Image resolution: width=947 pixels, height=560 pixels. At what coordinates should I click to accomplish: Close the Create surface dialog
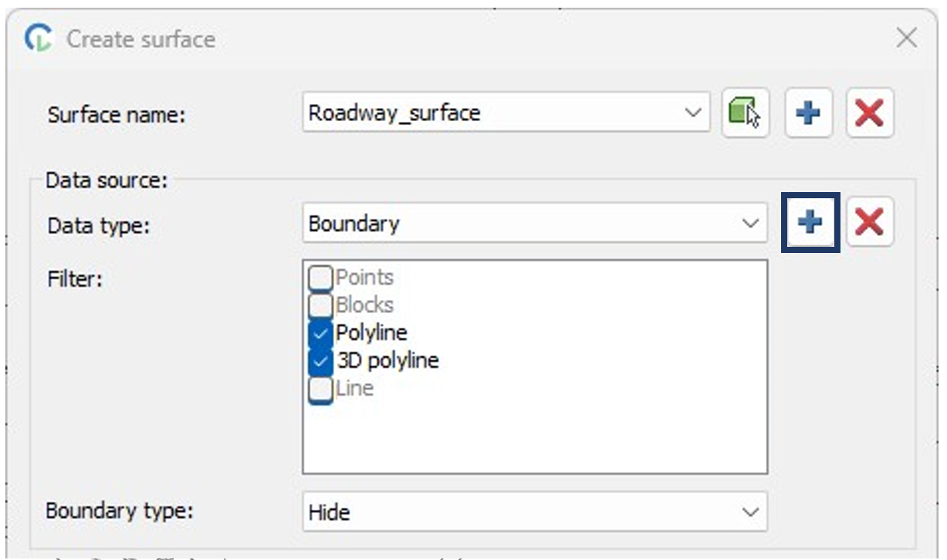tap(907, 38)
